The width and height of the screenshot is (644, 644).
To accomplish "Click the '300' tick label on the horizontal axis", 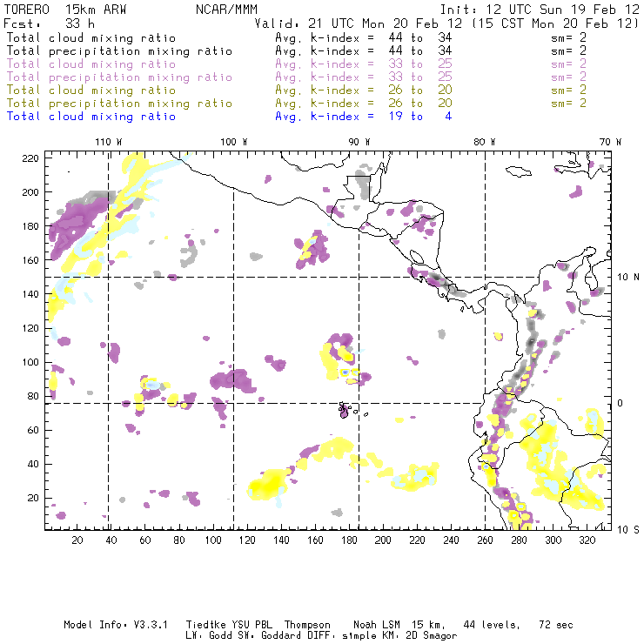I will [x=553, y=540].
